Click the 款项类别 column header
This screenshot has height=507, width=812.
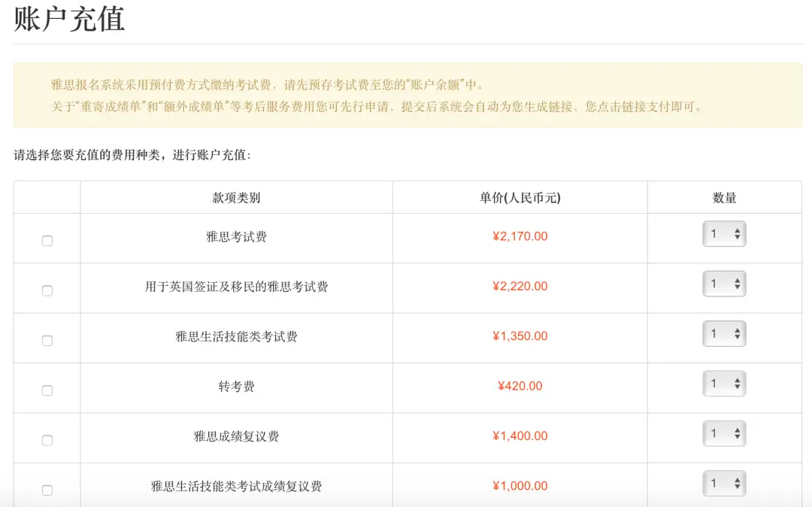[x=236, y=197]
